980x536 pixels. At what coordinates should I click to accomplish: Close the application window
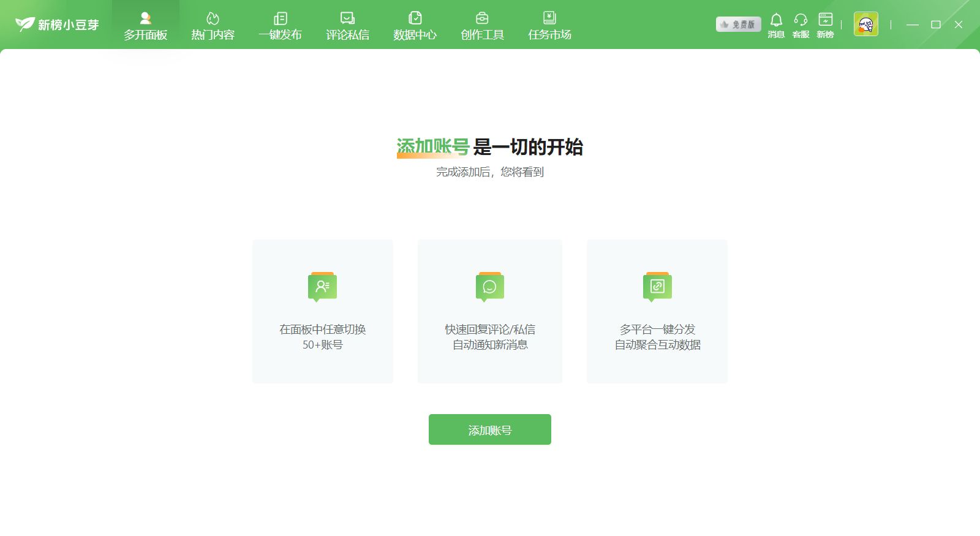959,25
